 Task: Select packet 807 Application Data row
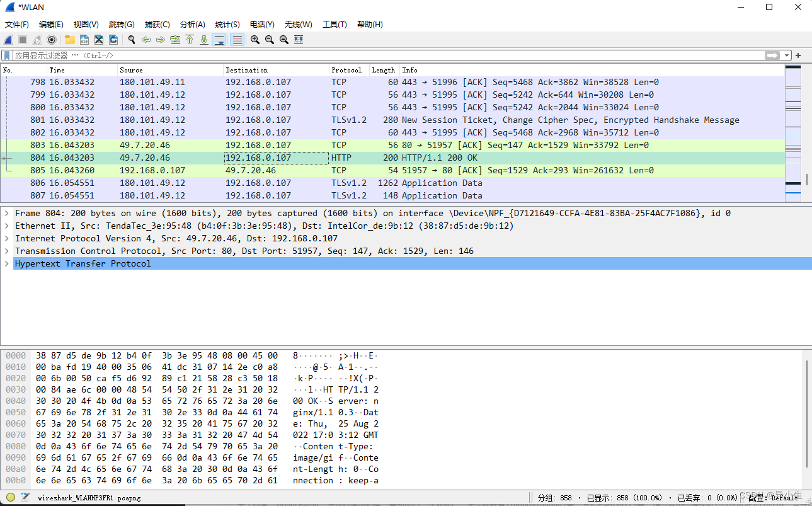(392, 195)
